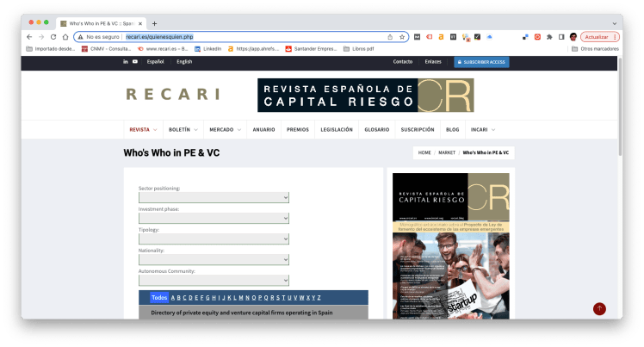Open the CNMV - Consulta bookmark
The image size is (644, 347).
pos(107,49)
